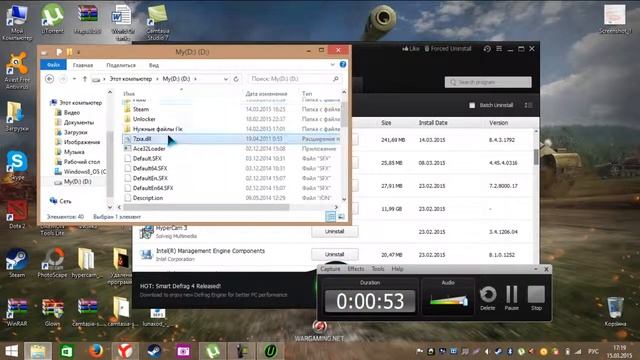Screen dimensions: 640x360
Task: Select Загрузки in navigation pane
Action: point(76,132)
